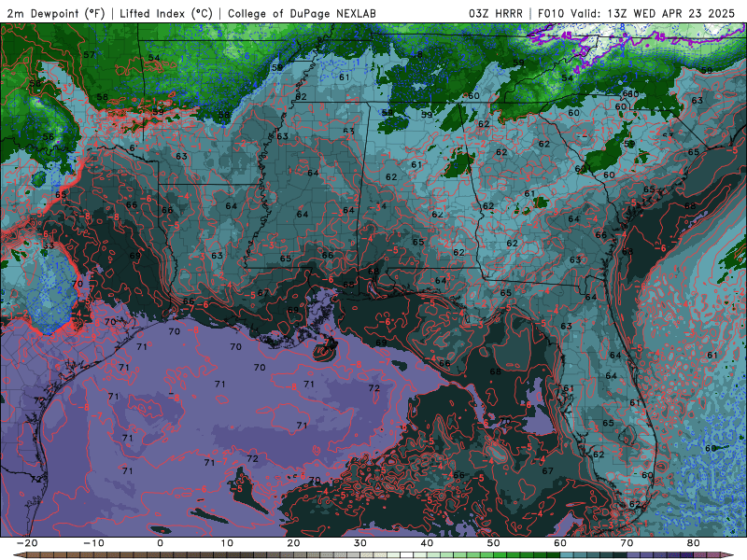Click the "F010 Valid: 13Z WED APR 23 2025" text
The image size is (747, 560).
637,13
